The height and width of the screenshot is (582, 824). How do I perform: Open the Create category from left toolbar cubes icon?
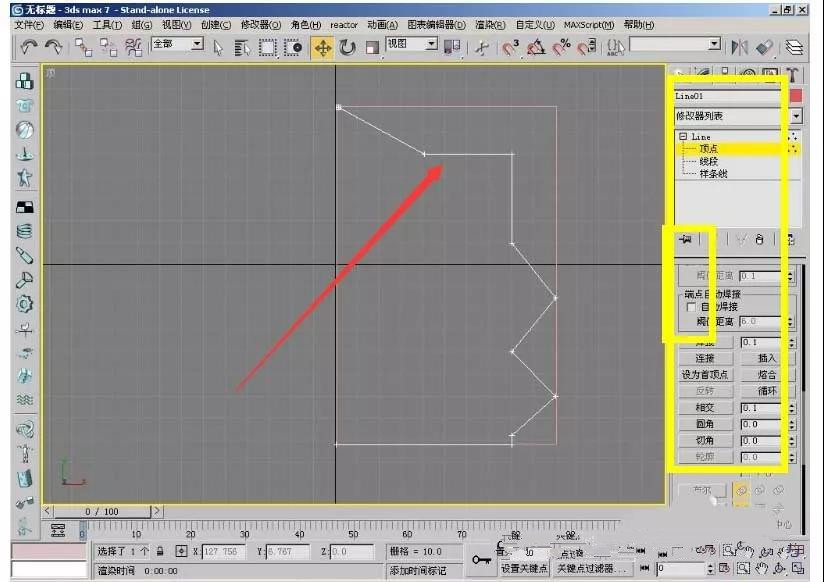[x=24, y=80]
